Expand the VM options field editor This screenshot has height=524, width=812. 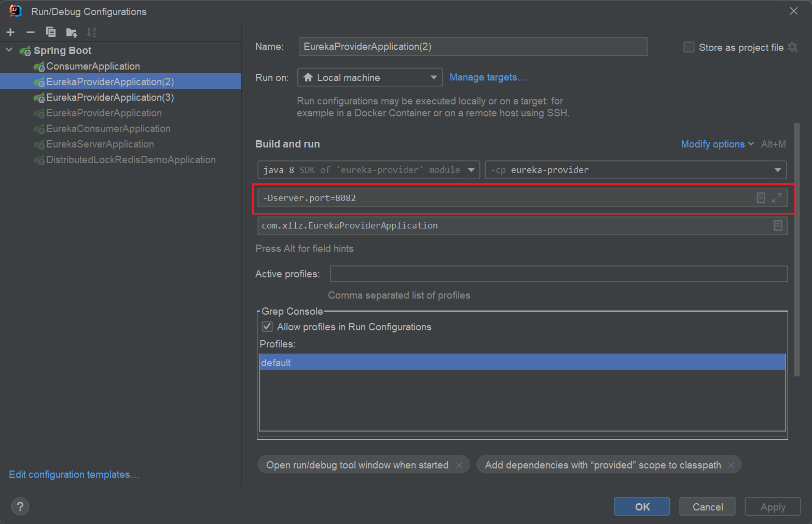coord(777,198)
